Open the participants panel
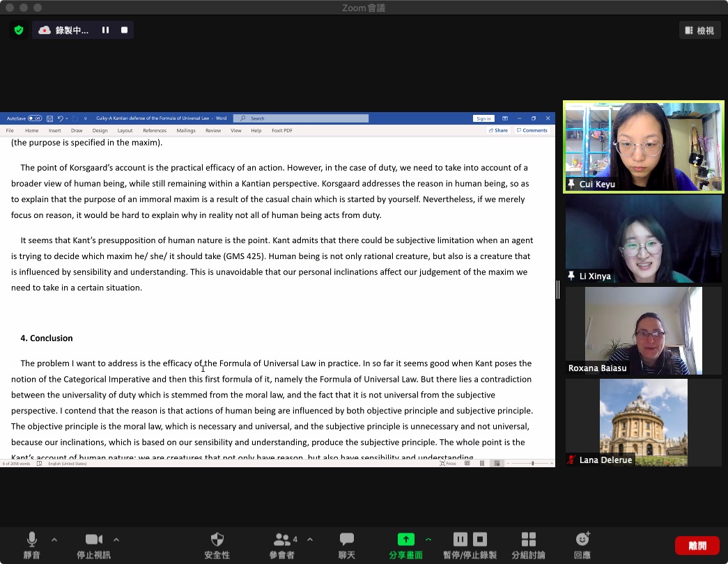 point(282,540)
